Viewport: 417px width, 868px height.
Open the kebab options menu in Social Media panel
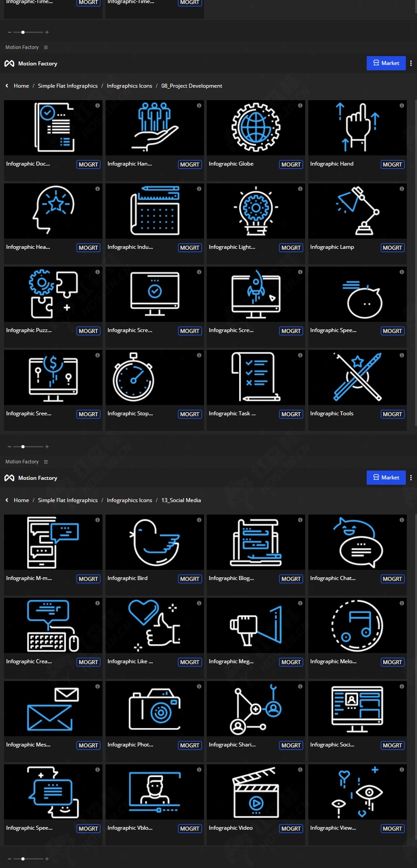(x=411, y=478)
